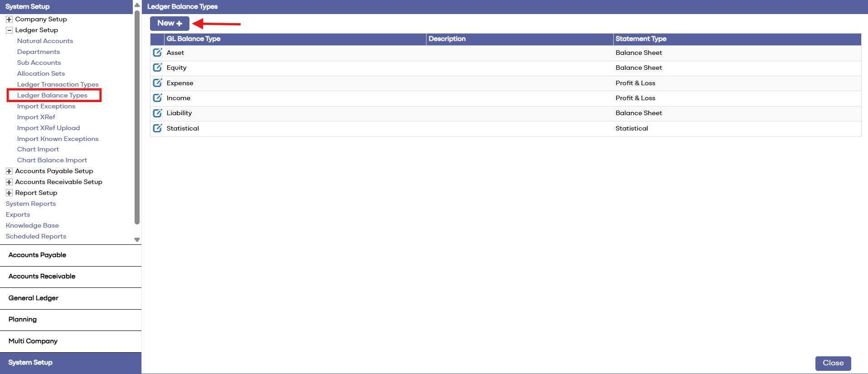Click Report Setup tree label
The image size is (868, 374).
click(36, 193)
